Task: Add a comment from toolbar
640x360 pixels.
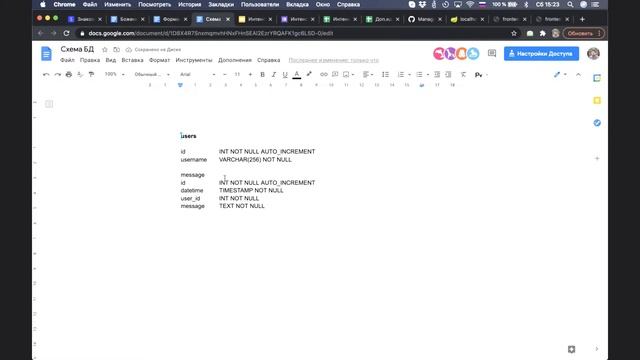Action: tap(335, 74)
